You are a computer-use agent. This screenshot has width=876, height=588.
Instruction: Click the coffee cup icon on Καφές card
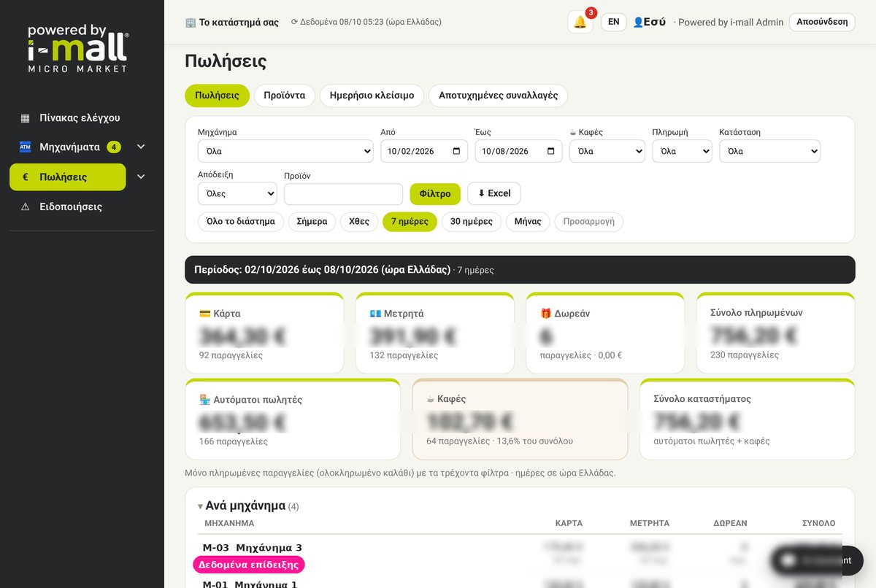[431, 399]
